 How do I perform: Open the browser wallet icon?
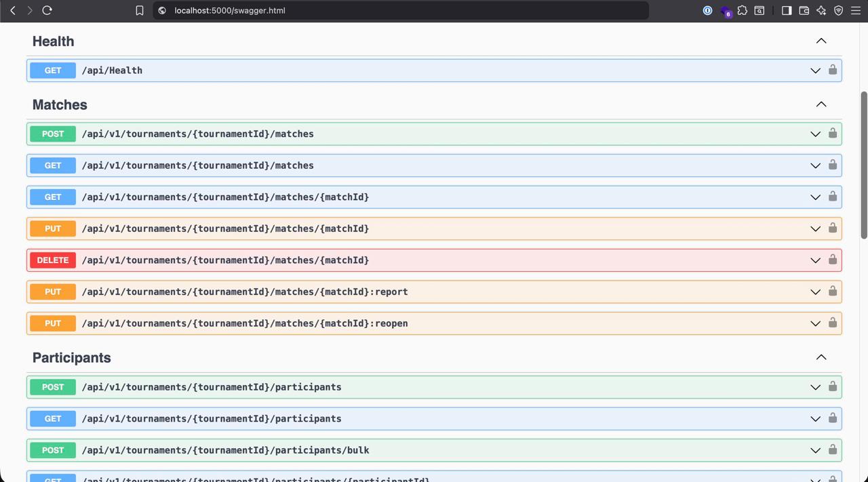click(x=804, y=10)
